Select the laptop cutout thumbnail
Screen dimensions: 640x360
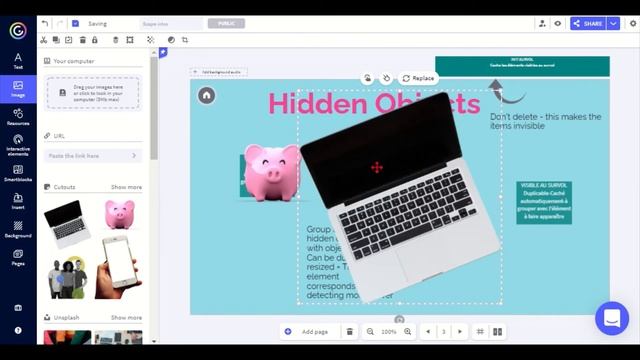(67, 223)
